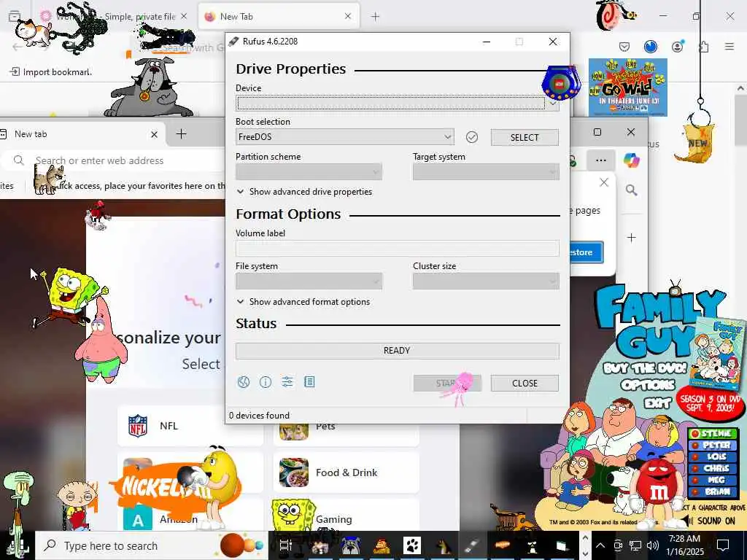
Task: Open Copilot icon in Edge window
Action: pos(631,160)
